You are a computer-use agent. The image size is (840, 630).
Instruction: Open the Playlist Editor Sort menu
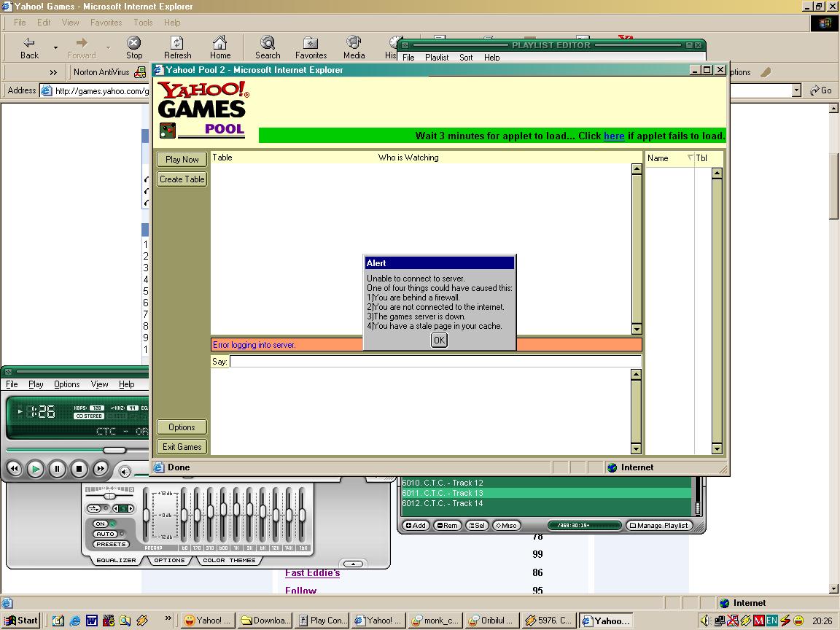466,58
